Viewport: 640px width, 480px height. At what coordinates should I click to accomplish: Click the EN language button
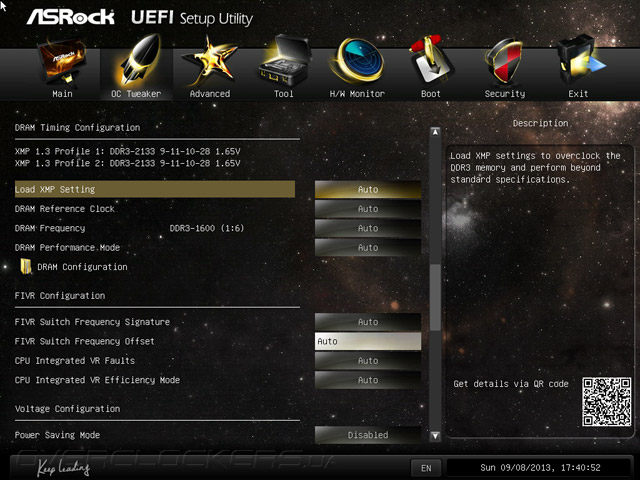tap(426, 468)
